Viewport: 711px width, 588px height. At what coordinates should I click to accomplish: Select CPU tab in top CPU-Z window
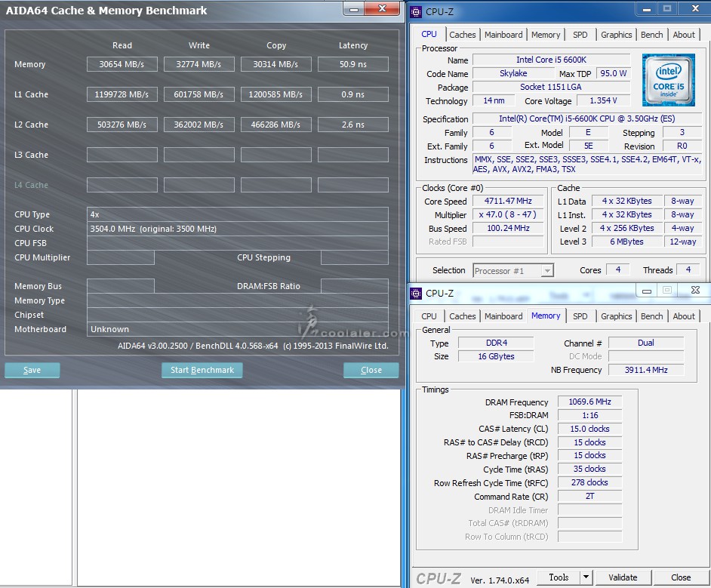(429, 34)
